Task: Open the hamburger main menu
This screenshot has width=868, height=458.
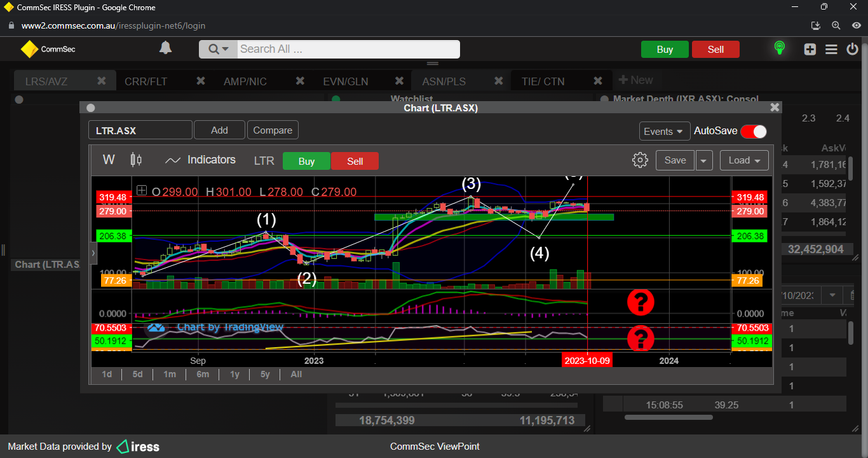Action: click(x=831, y=49)
